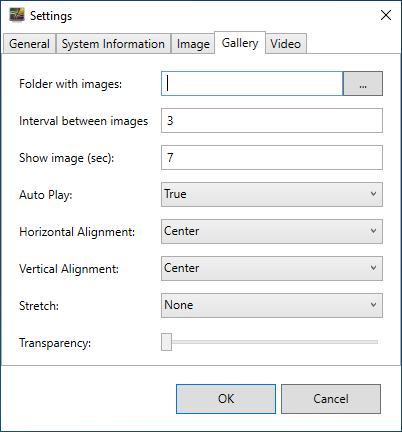Open the System Information tab

(x=113, y=44)
